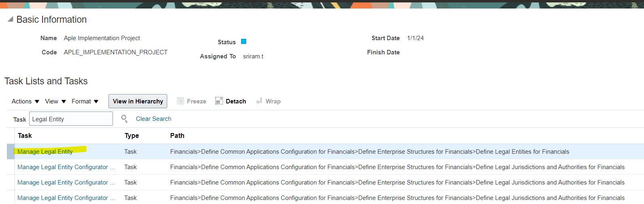Click the Wrap text icon
644x204 pixels.
[x=259, y=101]
